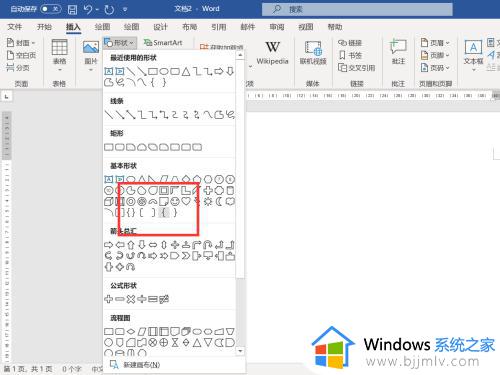Switch to the Design tab
Screen dimensions: 500x375
[160, 27]
